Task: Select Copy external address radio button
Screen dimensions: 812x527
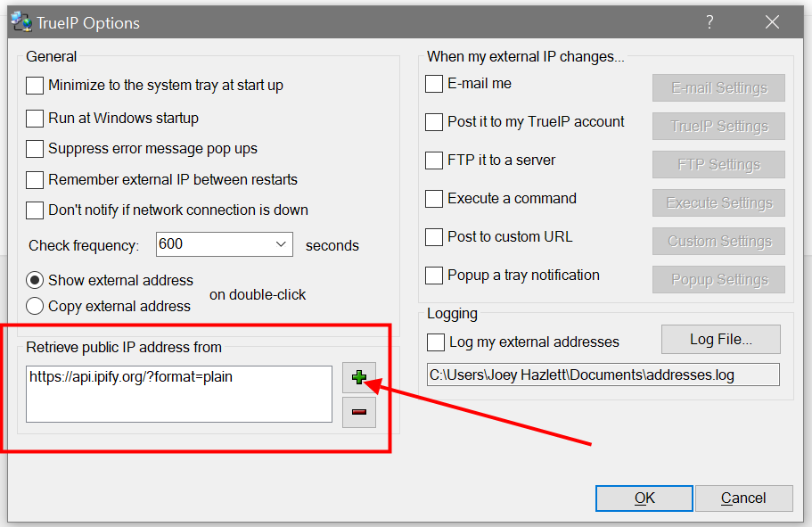Action: pyautogui.click(x=35, y=306)
